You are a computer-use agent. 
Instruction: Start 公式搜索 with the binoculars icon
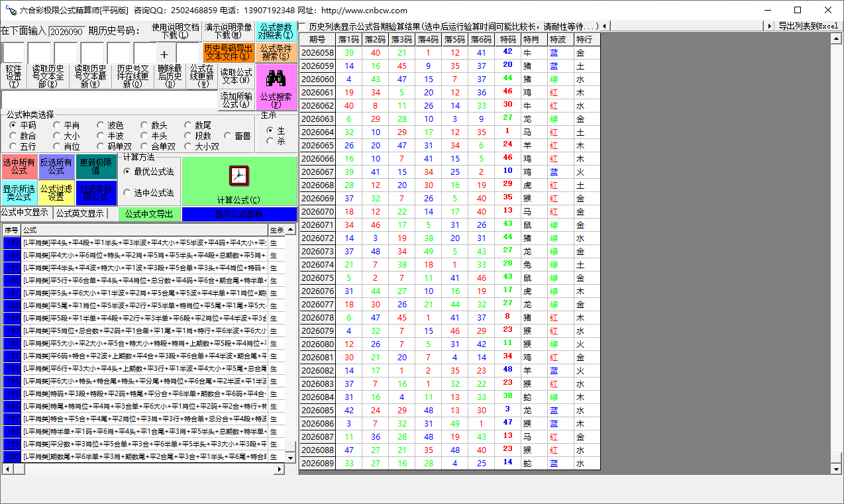(x=276, y=87)
